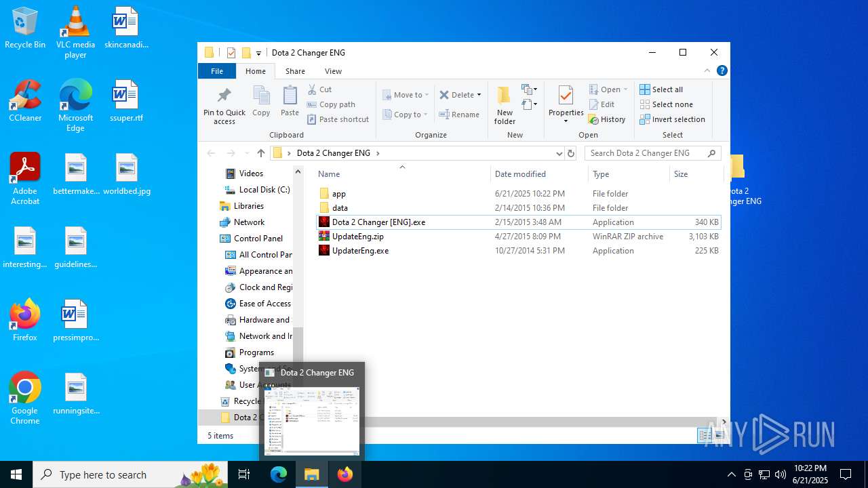Refresh the current folder view
This screenshot has width=868, height=488.
point(571,153)
